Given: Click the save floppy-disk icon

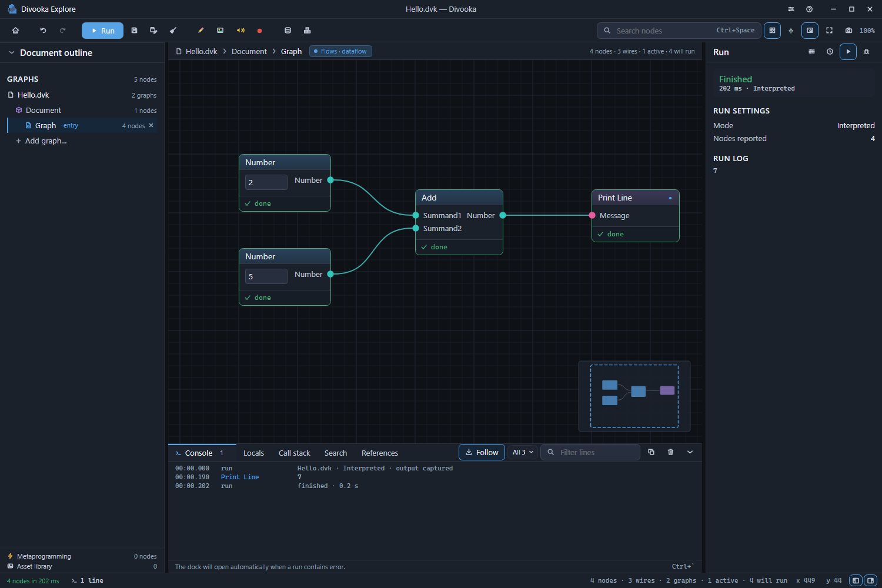Looking at the screenshot, I should click(134, 31).
